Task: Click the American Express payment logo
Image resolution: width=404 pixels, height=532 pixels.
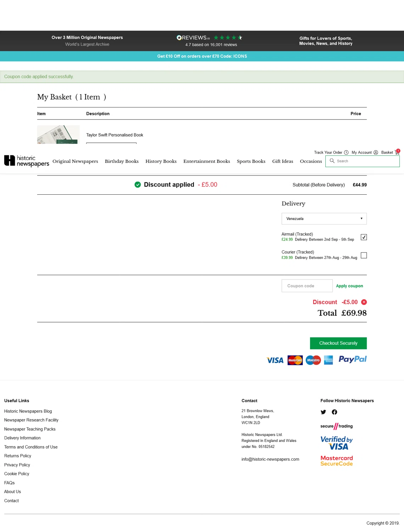Action: coord(328,360)
